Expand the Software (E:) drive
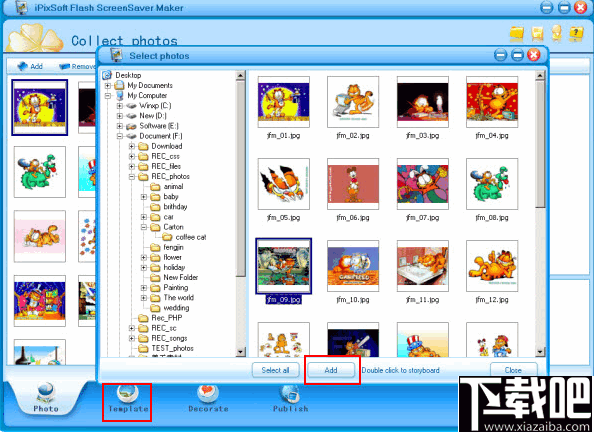594x432 pixels. [120, 126]
